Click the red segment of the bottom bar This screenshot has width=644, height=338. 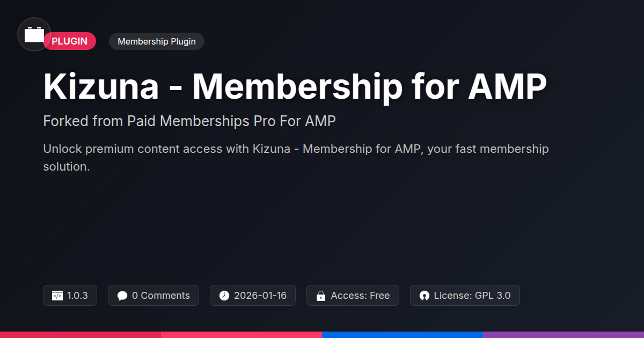(80, 335)
